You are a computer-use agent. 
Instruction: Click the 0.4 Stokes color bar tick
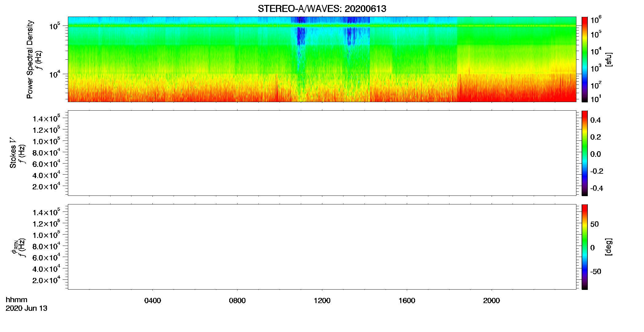click(595, 120)
